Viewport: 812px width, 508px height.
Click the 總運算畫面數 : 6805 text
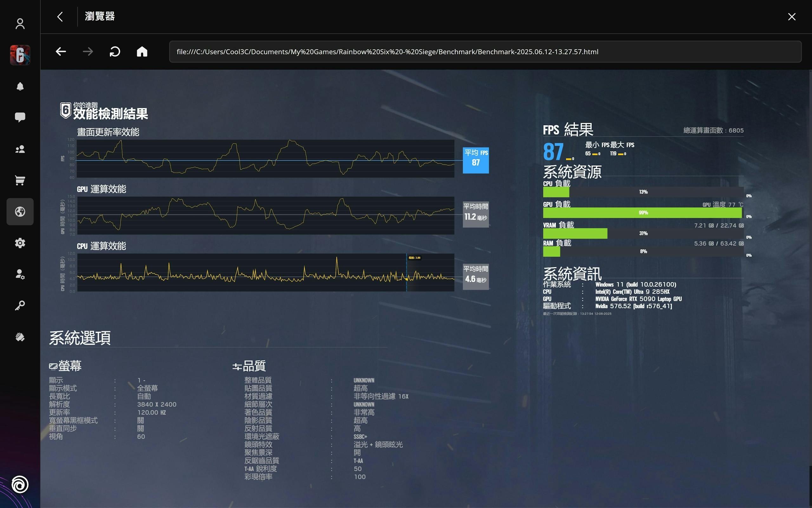click(x=713, y=130)
